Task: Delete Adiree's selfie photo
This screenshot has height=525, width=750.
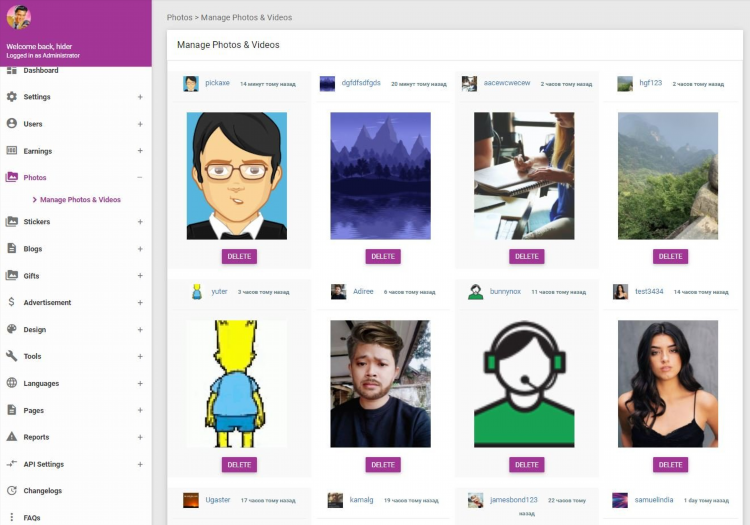Action: pyautogui.click(x=383, y=465)
